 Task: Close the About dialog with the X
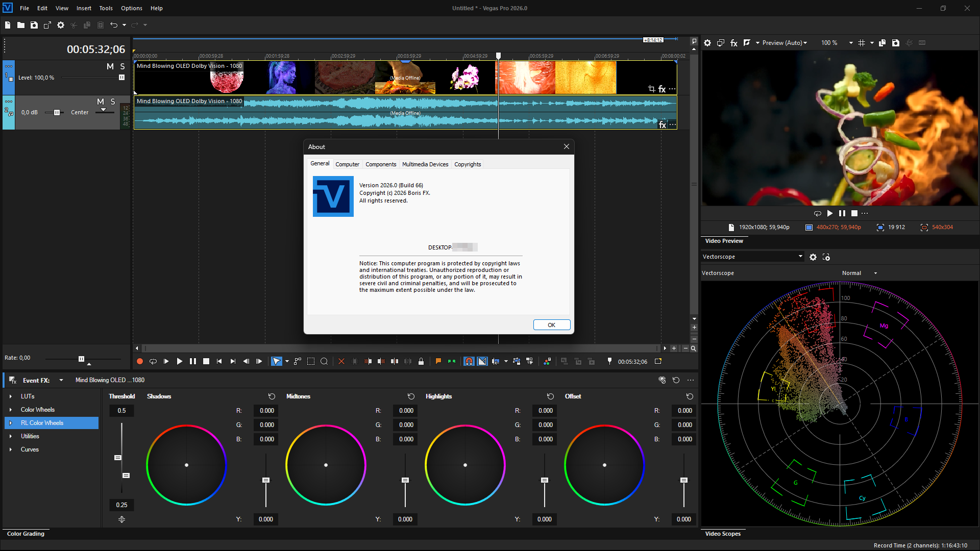point(567,146)
